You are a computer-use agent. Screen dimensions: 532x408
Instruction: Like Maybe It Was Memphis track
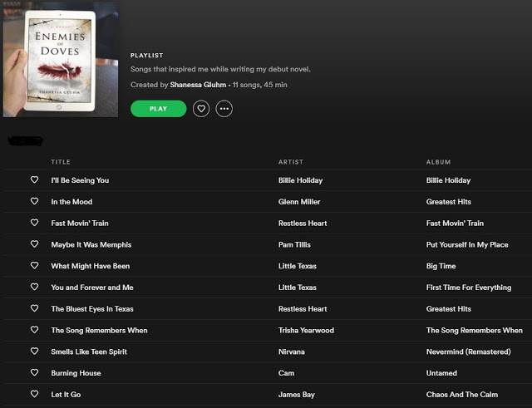pyautogui.click(x=34, y=244)
